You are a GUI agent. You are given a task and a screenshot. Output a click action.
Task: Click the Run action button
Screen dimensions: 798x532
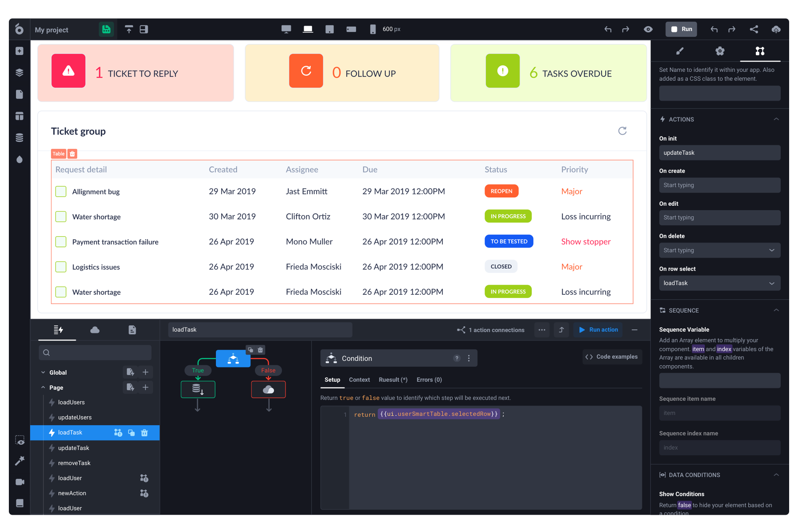point(598,329)
